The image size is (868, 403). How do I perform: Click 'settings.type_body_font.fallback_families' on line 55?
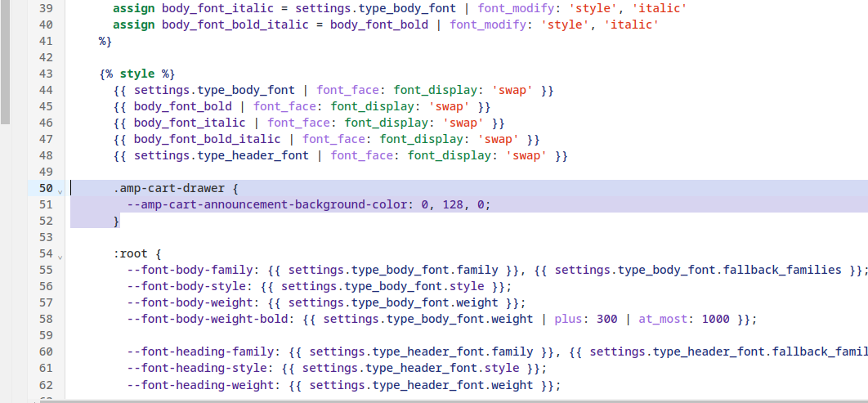698,270
